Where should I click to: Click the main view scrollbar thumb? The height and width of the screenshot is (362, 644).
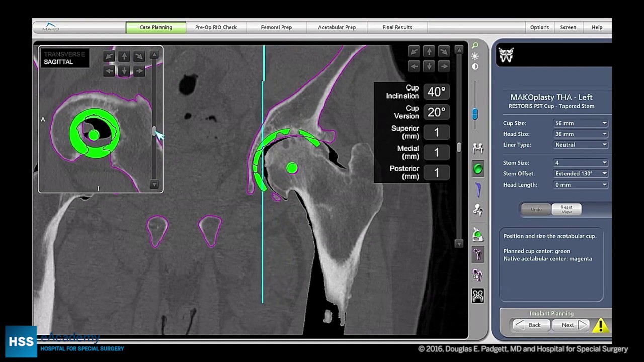click(x=459, y=147)
